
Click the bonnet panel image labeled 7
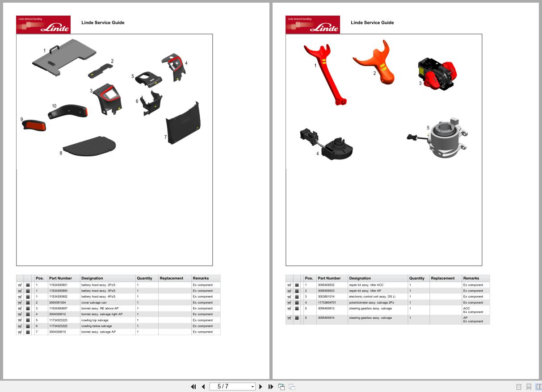point(183,124)
